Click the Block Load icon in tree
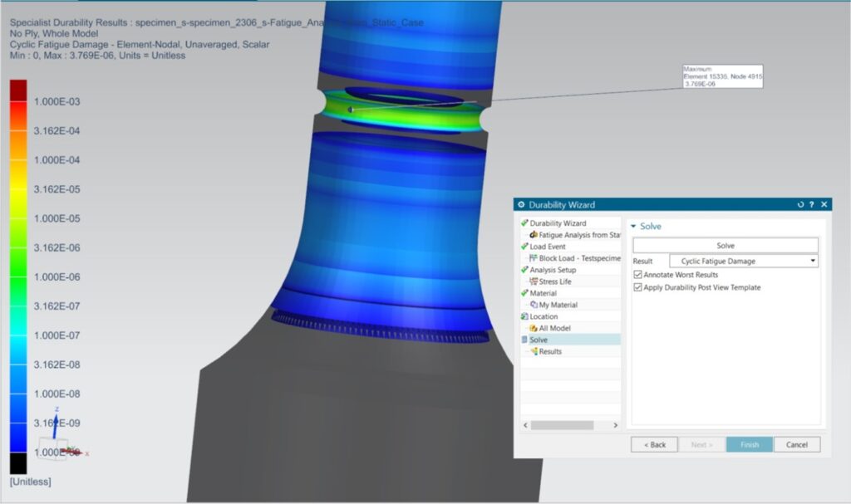Image resolution: width=851 pixels, height=504 pixels. pyautogui.click(x=533, y=258)
